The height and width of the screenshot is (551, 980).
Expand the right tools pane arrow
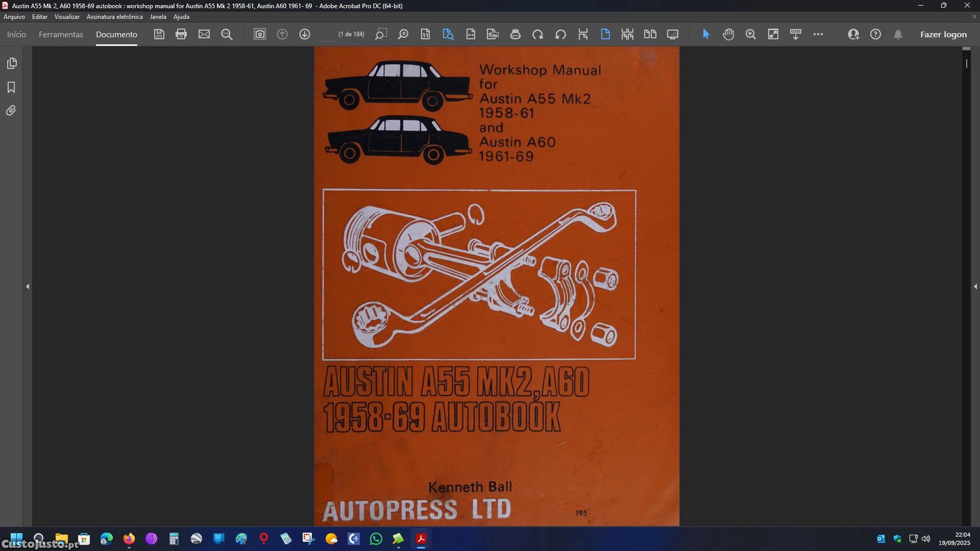click(x=975, y=286)
